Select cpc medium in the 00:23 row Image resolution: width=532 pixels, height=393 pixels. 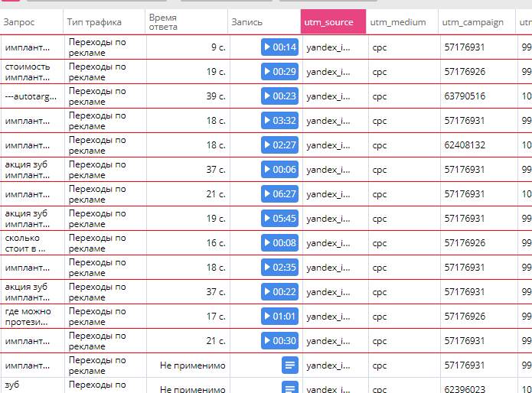point(380,96)
